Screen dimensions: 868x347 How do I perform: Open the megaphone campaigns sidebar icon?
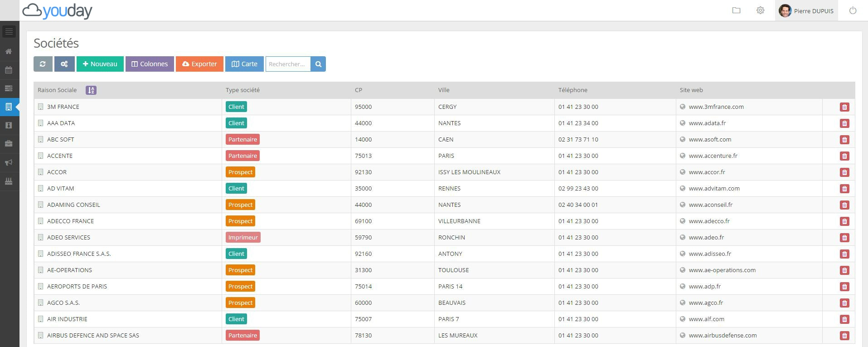click(x=9, y=162)
